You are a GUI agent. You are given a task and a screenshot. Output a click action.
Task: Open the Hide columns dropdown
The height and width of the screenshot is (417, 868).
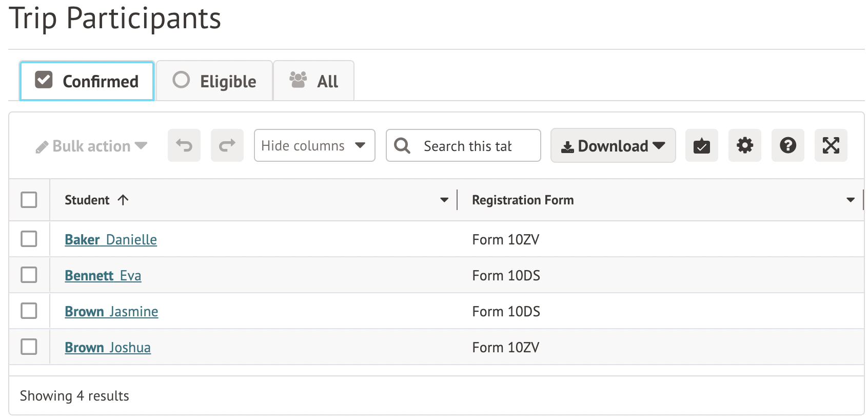(314, 146)
